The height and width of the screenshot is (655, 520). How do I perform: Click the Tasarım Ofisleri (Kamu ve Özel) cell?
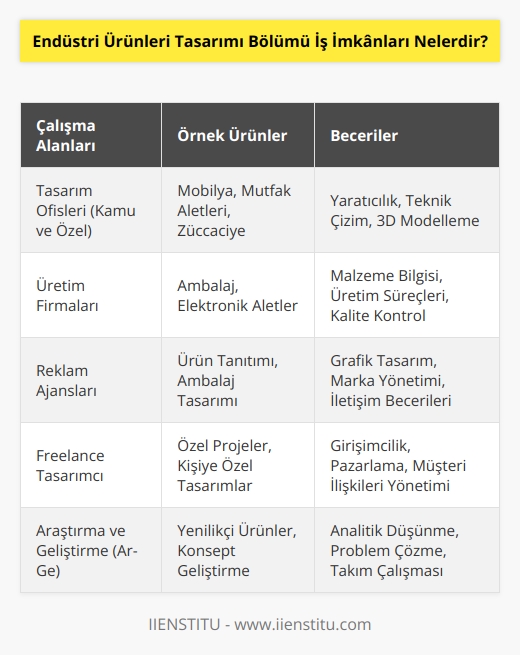(91, 210)
